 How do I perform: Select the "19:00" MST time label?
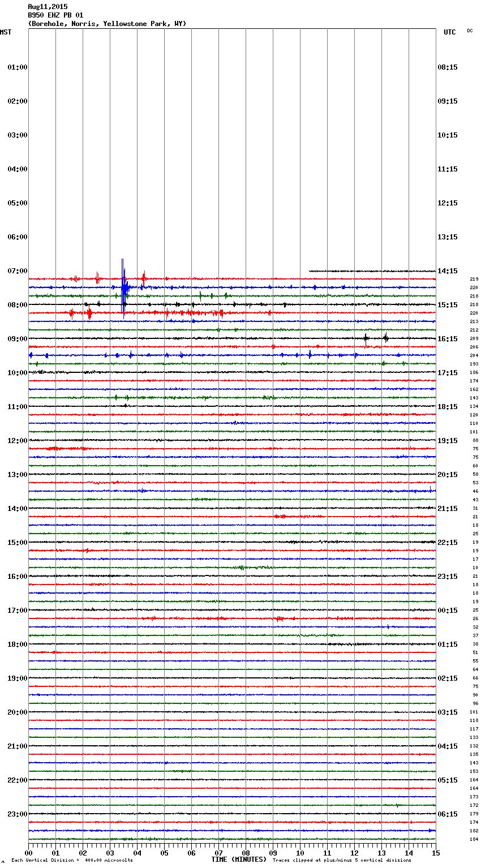point(18,678)
